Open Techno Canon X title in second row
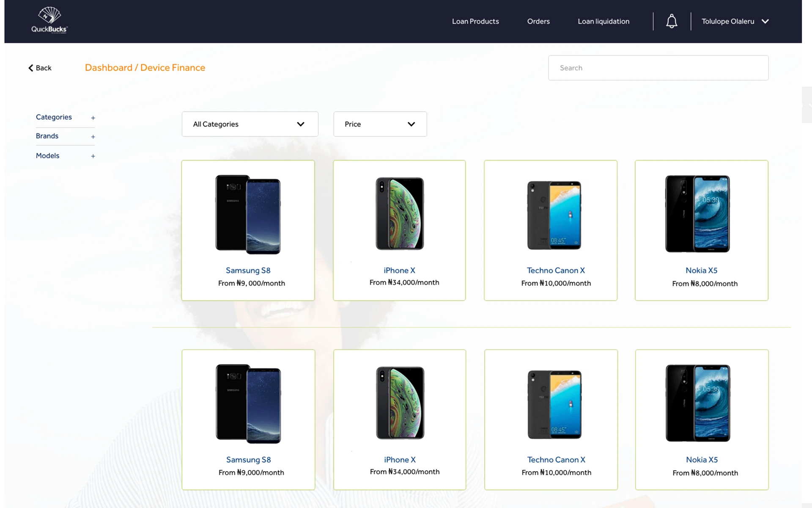The height and width of the screenshot is (508, 812). coord(556,460)
